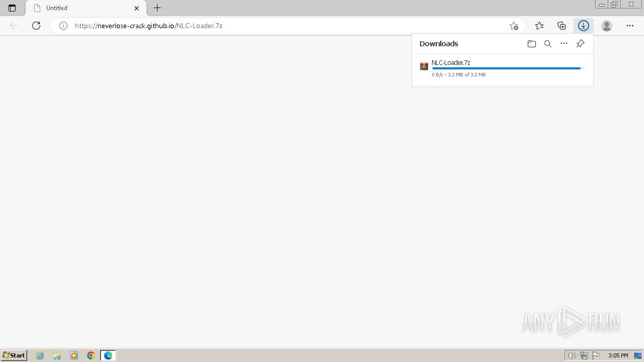The height and width of the screenshot is (362, 644).
Task: Open the Windows Start menu
Action: point(14,355)
